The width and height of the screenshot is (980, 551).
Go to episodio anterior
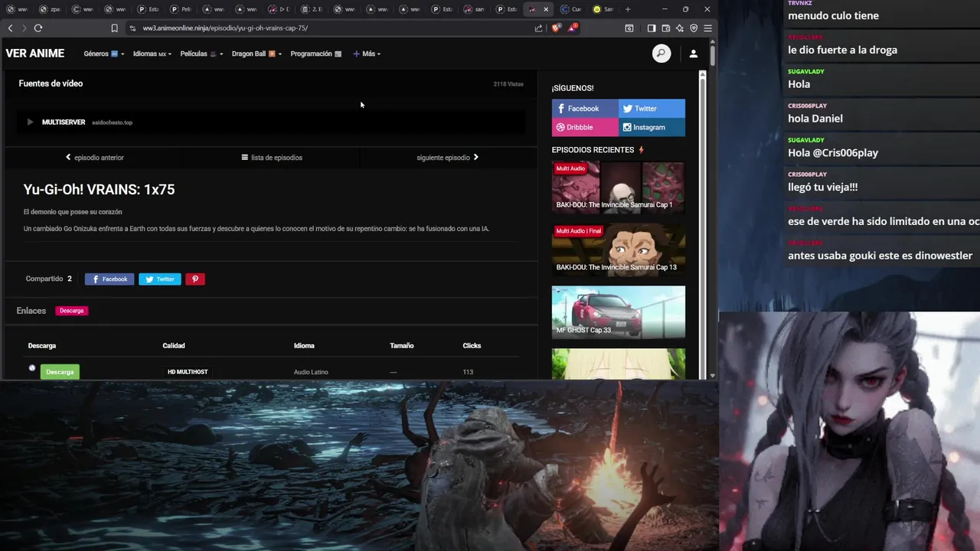(x=94, y=158)
